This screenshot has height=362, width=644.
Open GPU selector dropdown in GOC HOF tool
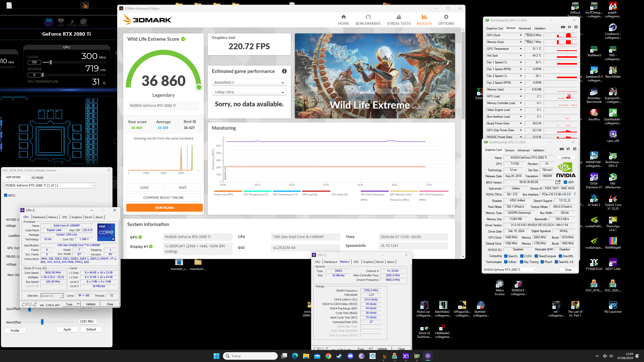click(x=49, y=186)
